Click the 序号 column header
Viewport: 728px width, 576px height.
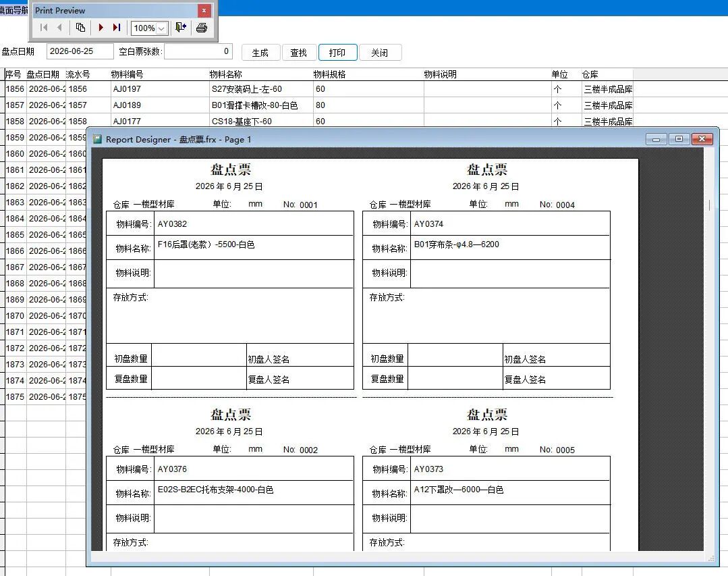click(x=15, y=74)
